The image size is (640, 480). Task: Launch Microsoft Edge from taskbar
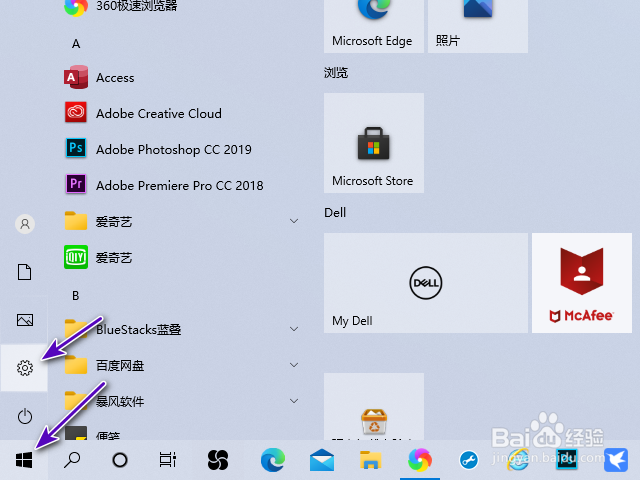pos(273,460)
